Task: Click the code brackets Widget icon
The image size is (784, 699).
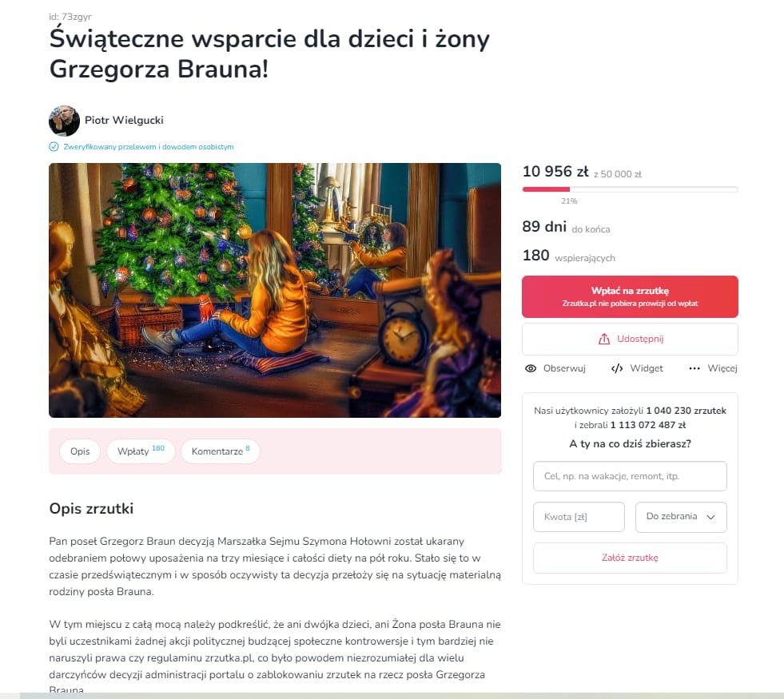Action: (x=617, y=368)
